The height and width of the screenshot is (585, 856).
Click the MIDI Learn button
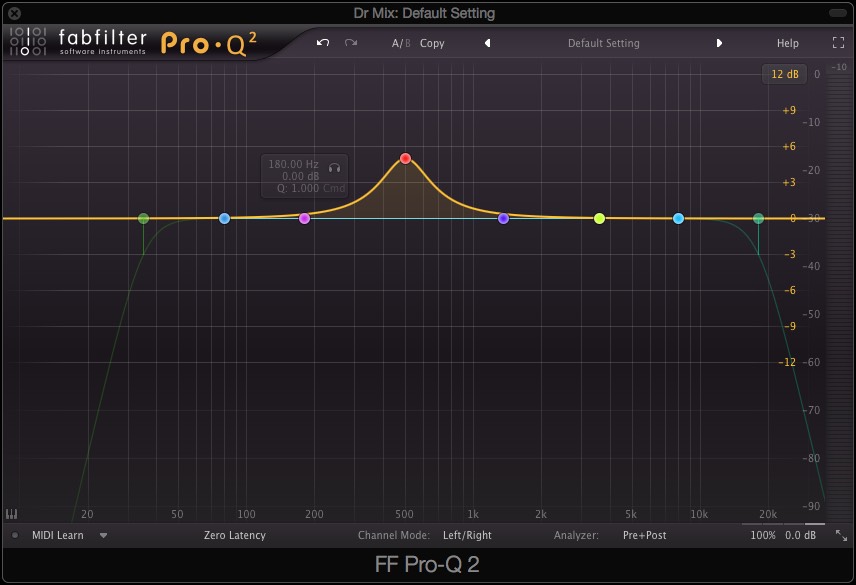click(57, 535)
